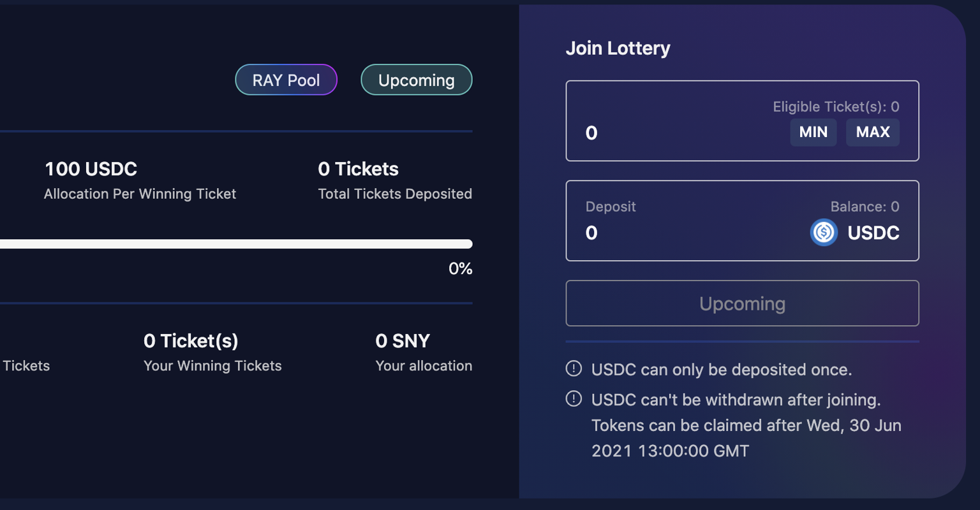Viewport: 980px width, 510px height.
Task: Click info icon beside 'can't be withdrawn' notice
Action: [x=574, y=399]
